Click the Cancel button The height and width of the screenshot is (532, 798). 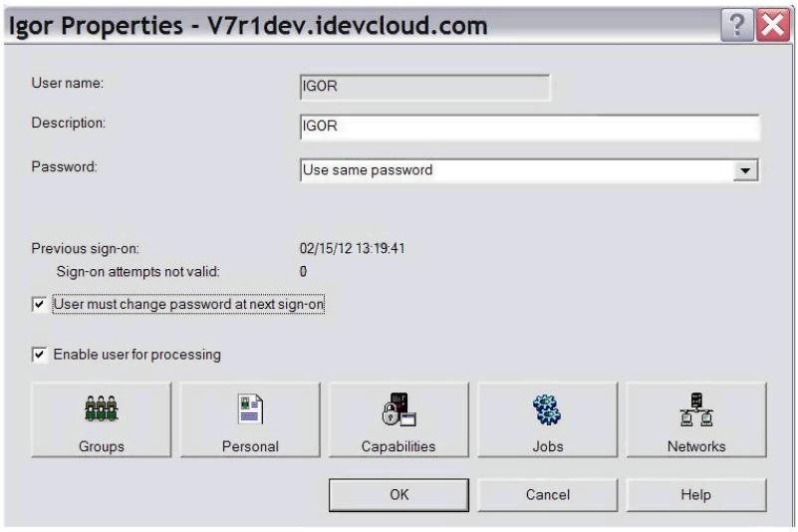pos(548,495)
